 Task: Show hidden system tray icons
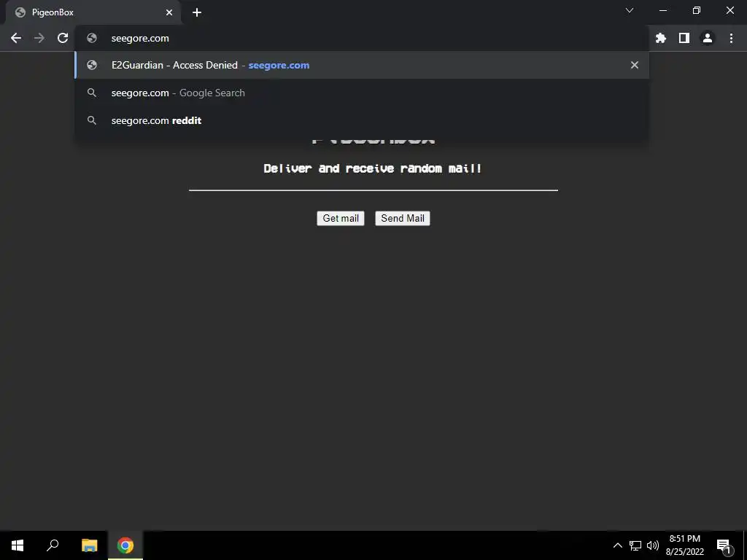(x=617, y=545)
